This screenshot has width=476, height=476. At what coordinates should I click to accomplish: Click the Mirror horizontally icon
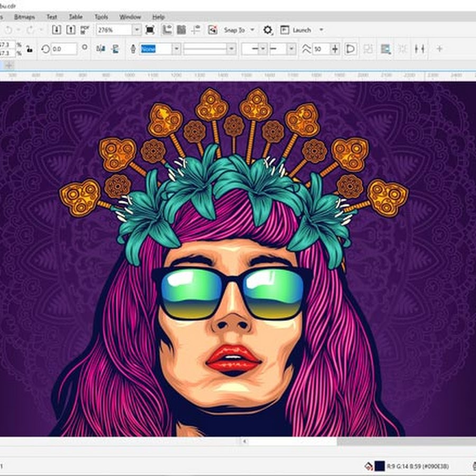click(100, 49)
